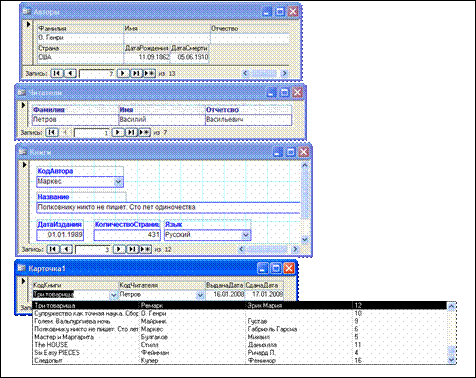
Task: Click record selector arrow in Карточка1 form
Action: coord(23,281)
